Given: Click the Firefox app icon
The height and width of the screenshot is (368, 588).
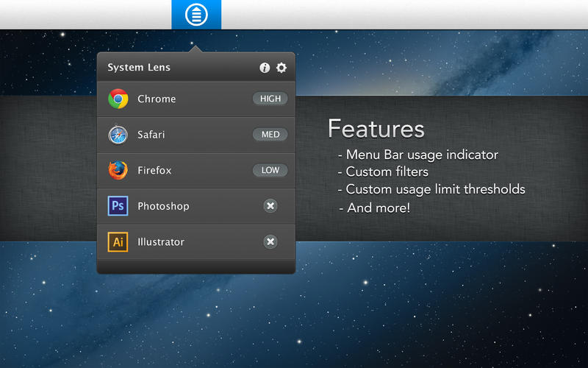Looking at the screenshot, I should [118, 170].
